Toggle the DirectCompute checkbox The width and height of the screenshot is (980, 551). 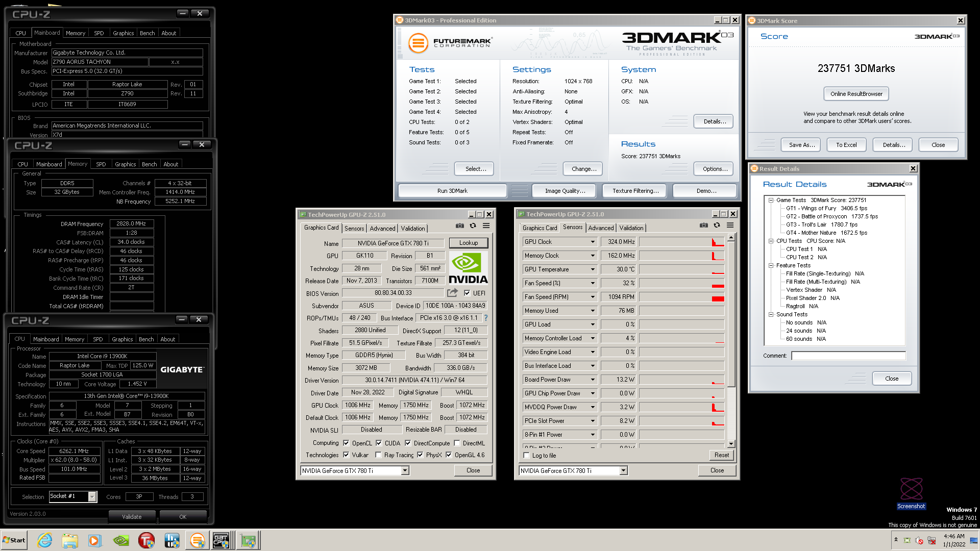[x=408, y=443]
